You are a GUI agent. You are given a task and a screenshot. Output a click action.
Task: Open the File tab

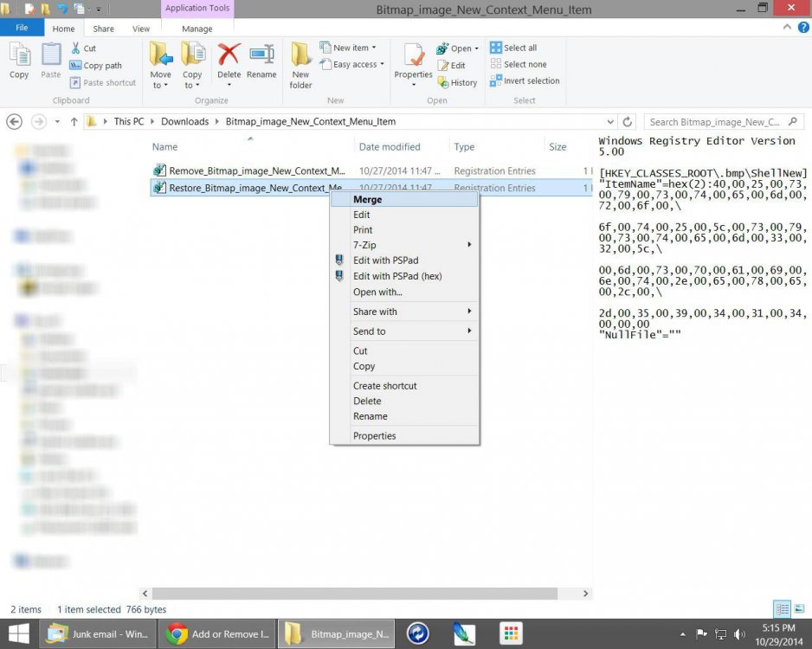(x=22, y=28)
